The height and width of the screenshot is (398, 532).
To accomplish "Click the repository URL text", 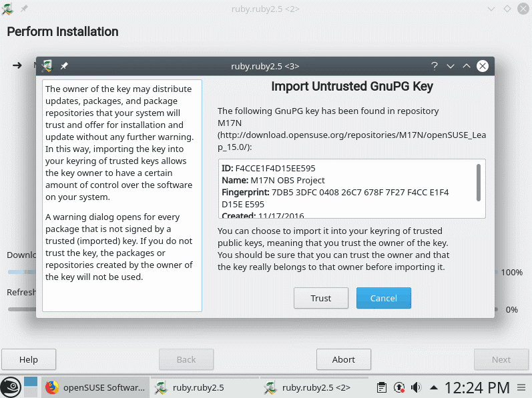I will coord(352,141).
